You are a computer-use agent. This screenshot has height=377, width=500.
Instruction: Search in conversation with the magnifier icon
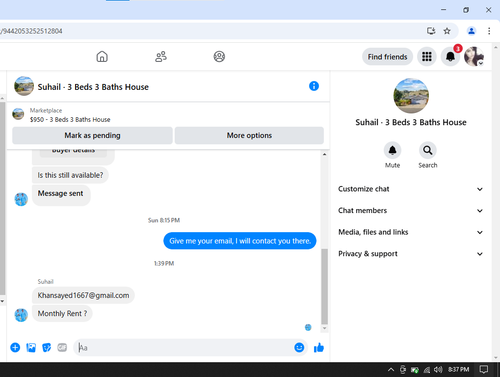(x=428, y=151)
